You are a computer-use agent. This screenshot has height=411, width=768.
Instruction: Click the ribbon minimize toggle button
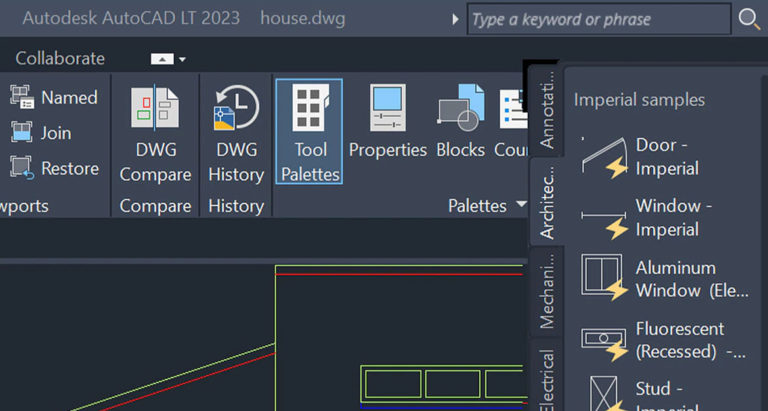point(162,59)
